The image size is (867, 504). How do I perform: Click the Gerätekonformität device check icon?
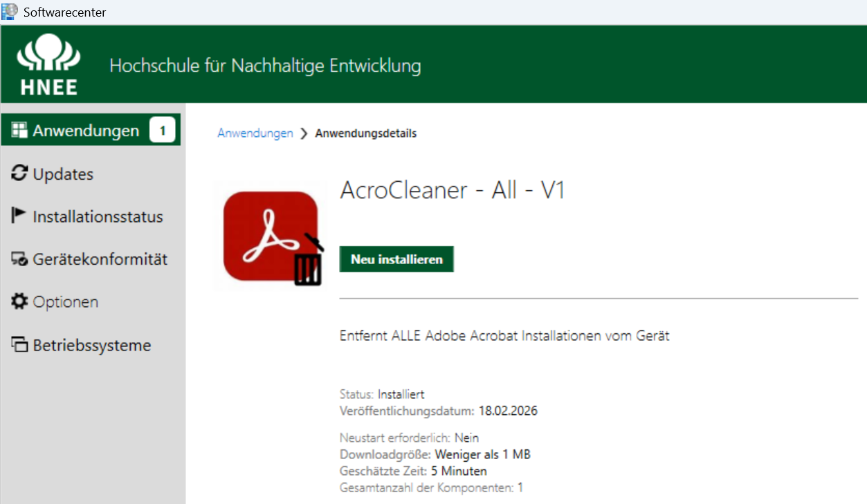(19, 259)
